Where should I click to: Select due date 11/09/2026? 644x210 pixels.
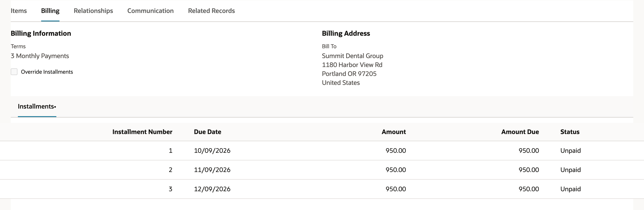tap(212, 170)
